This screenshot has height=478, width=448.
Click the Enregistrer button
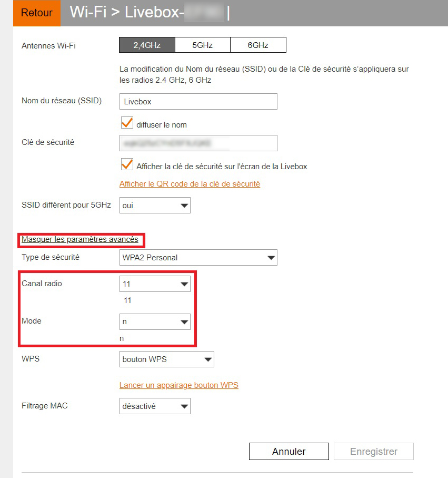click(373, 451)
